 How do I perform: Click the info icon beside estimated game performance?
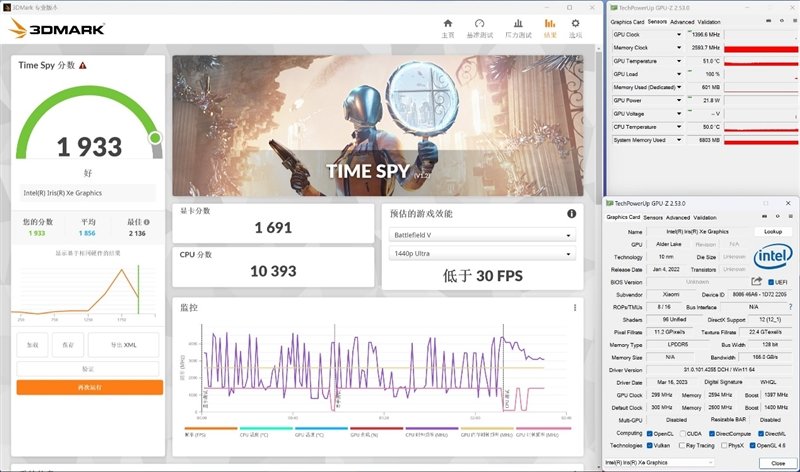coord(571,213)
